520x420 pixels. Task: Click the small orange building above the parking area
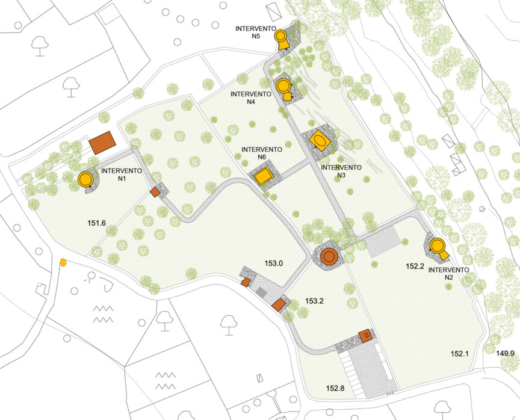pyautogui.click(x=366, y=336)
